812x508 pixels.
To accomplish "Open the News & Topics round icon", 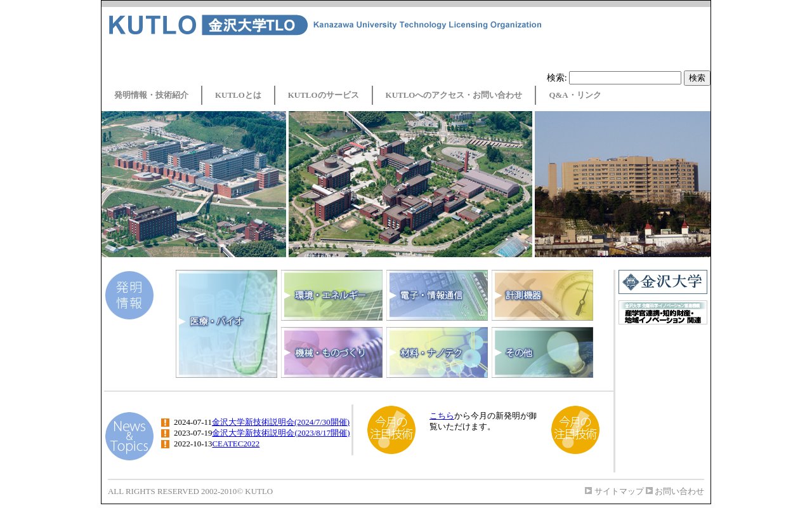I will (x=129, y=436).
